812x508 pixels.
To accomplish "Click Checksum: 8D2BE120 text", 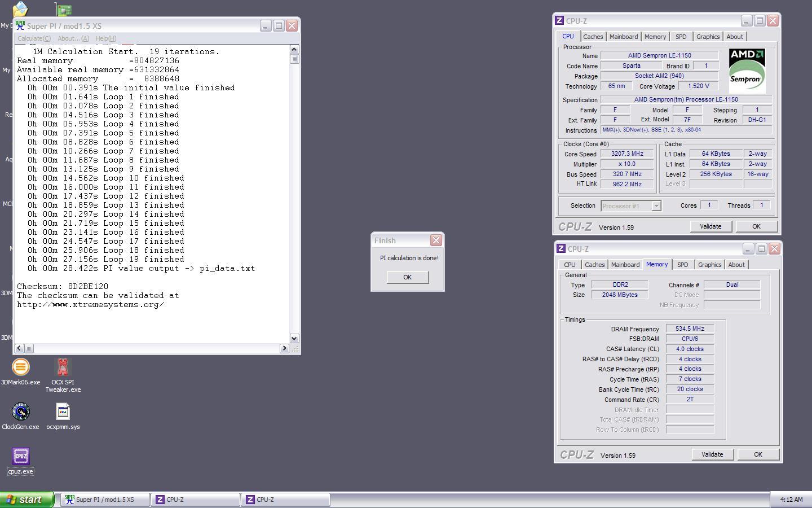I will [63, 286].
